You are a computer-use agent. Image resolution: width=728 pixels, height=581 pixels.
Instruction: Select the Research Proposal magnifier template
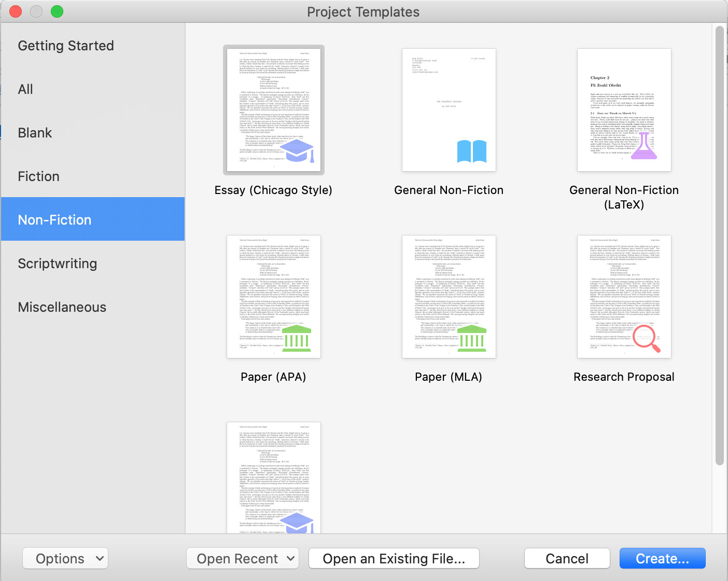click(624, 297)
